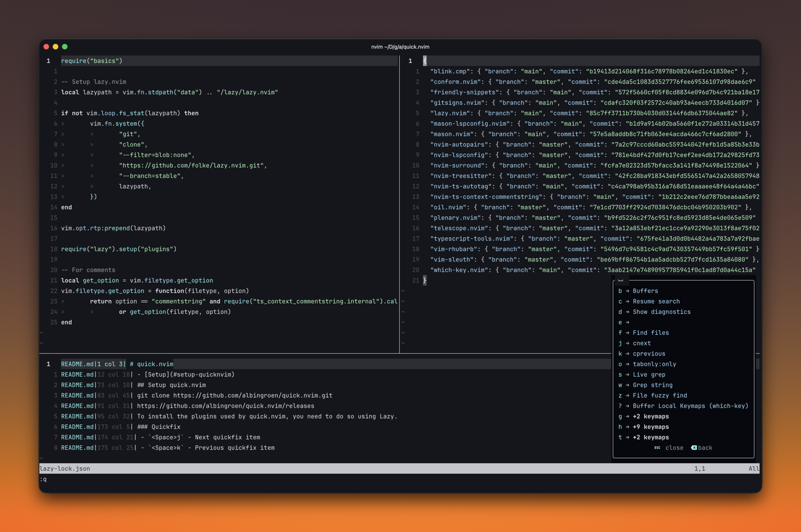The height and width of the screenshot is (532, 801).
Task: Click the ESC close hint in which-key popup
Action: tap(669, 448)
